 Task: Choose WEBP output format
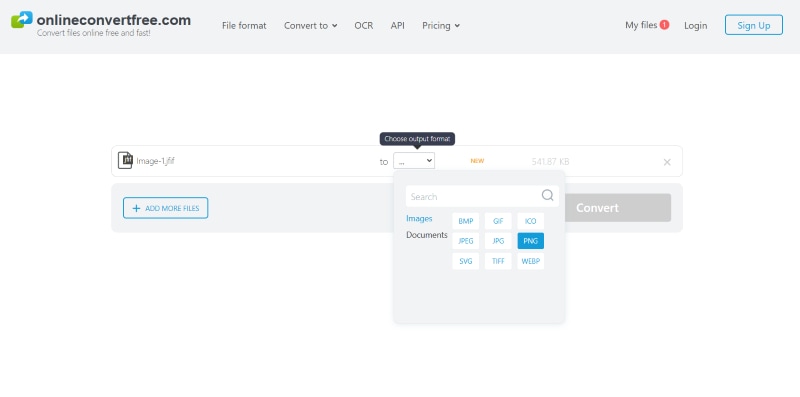[x=531, y=261]
